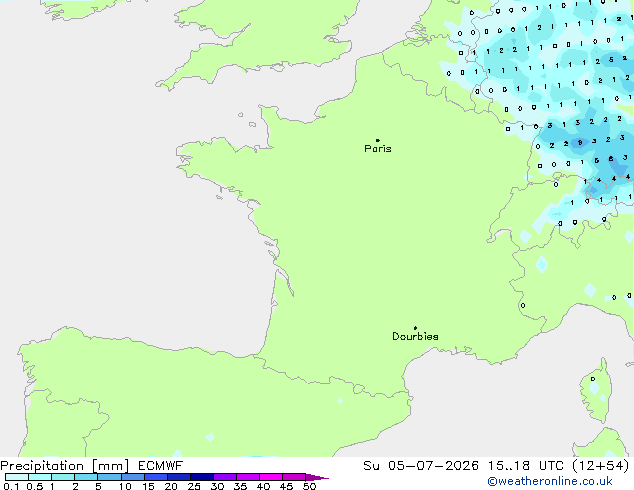The image size is (634, 490).
Task: Click the legend value '50'
Action: point(309,486)
